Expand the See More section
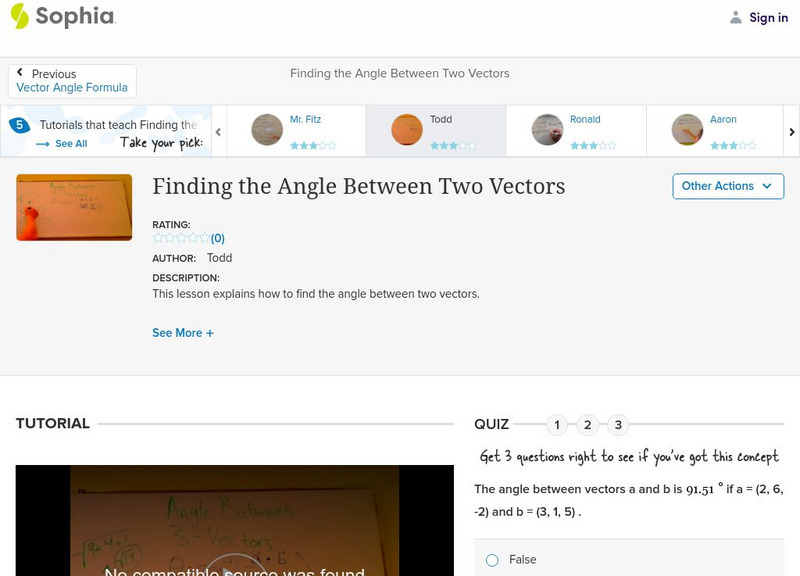 coord(183,332)
